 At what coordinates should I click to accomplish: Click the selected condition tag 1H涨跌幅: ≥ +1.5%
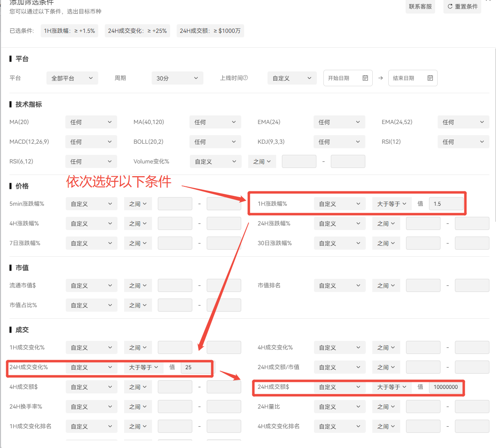[69, 31]
